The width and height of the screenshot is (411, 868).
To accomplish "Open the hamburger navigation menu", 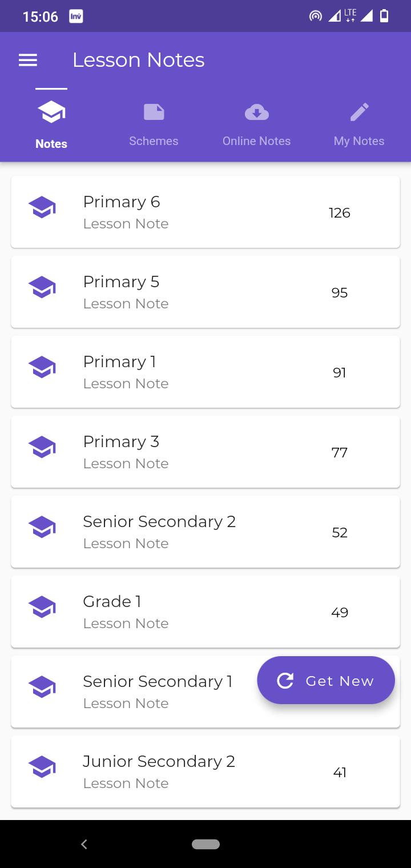I will pos(28,60).
